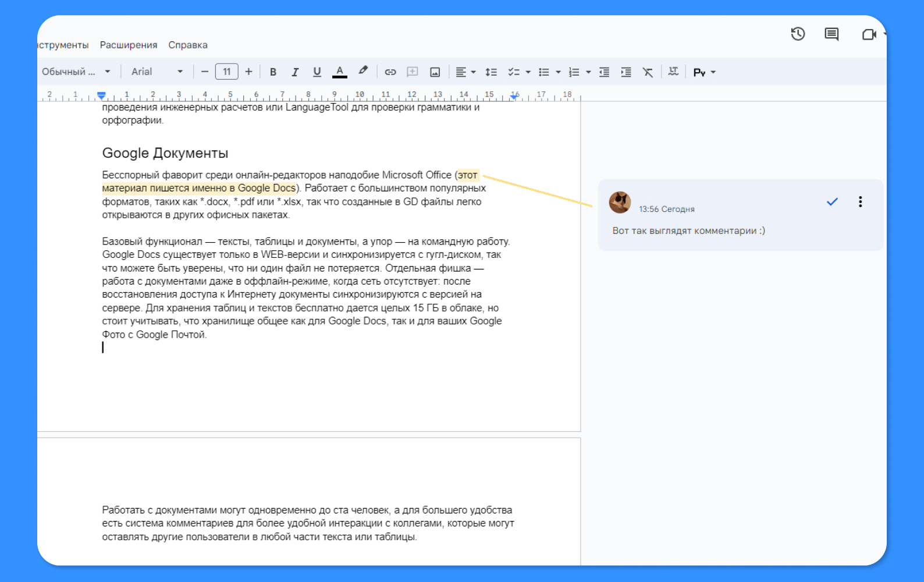Expand the checklist options arrow

pos(528,72)
